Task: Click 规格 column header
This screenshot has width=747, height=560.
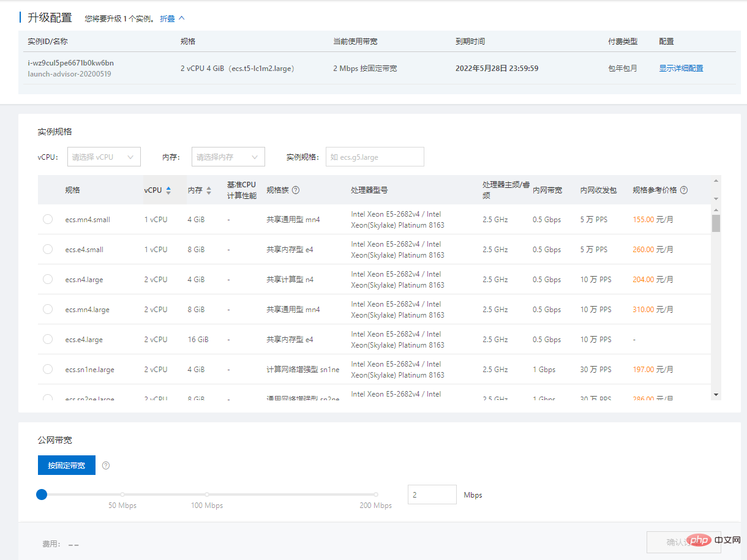Action: coord(72,190)
